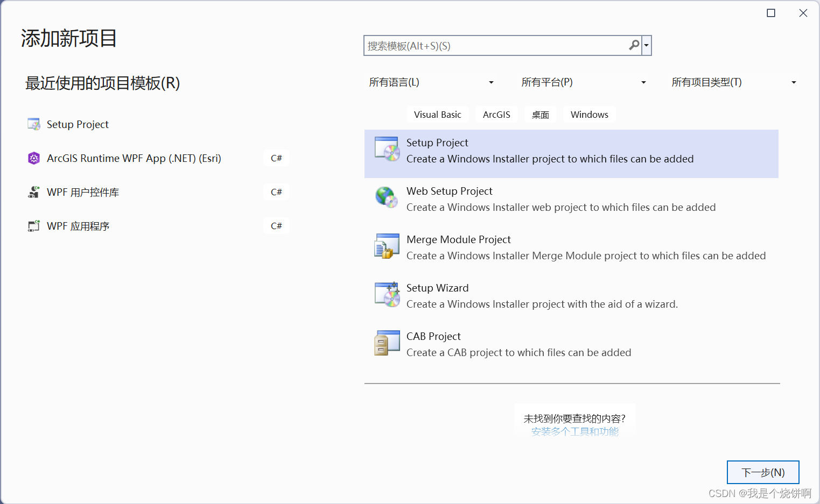Choose recent template 'Setup Project'

pos(78,124)
